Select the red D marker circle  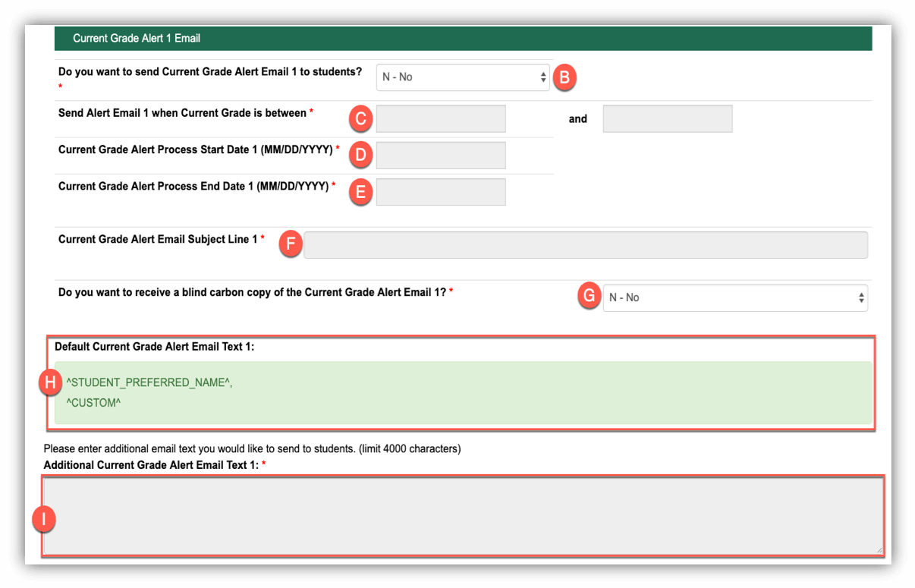tap(360, 156)
